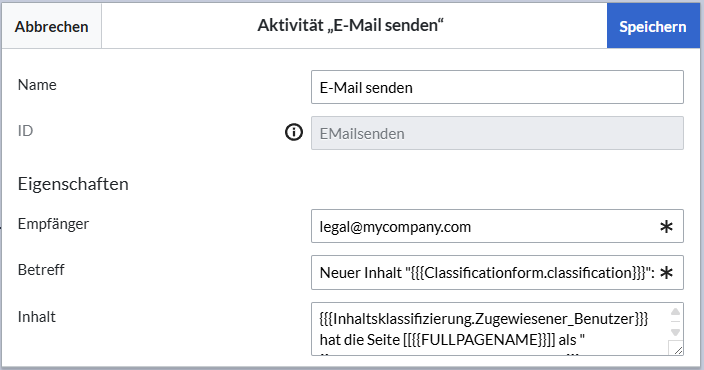Click the Inhalt label
This screenshot has width=704, height=370.
coord(36,317)
